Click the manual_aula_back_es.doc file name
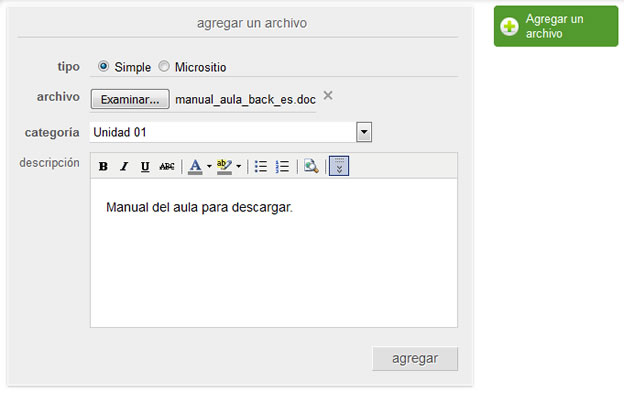The width and height of the screenshot is (624, 393). 246,99
